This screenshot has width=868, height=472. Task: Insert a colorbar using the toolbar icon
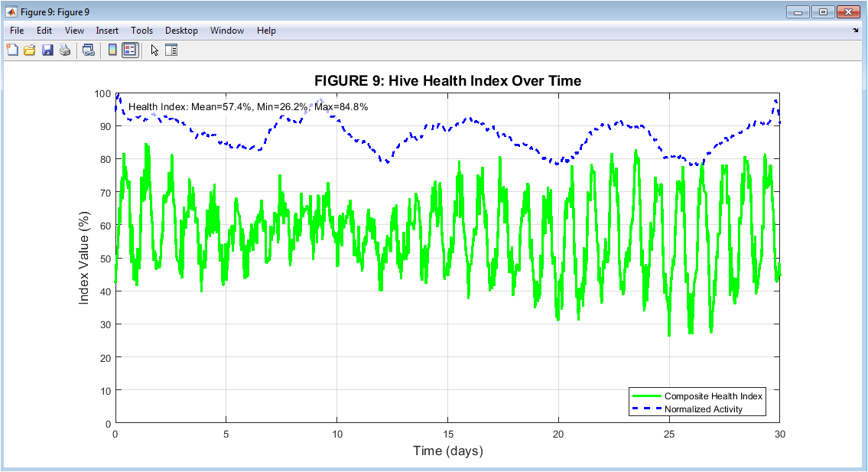pyautogui.click(x=112, y=50)
